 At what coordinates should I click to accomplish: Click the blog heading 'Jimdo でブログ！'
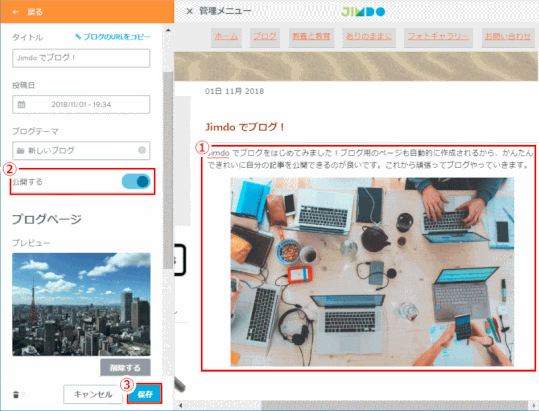click(x=245, y=127)
